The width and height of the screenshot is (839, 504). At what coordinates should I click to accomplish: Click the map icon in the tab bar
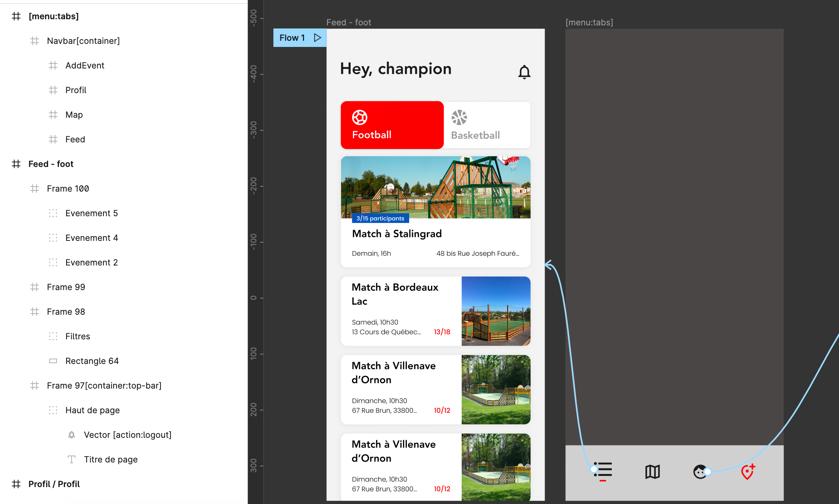pos(652,472)
